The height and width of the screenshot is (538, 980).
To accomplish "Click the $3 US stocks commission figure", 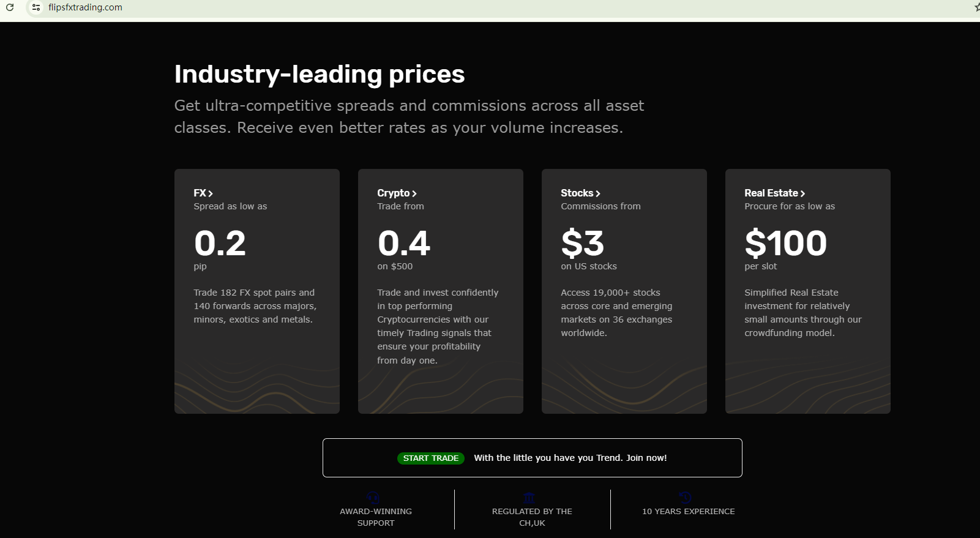I will [x=582, y=243].
